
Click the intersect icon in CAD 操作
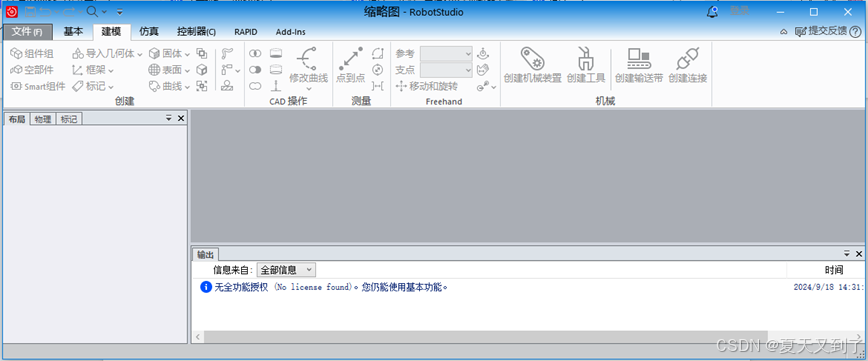[x=255, y=54]
